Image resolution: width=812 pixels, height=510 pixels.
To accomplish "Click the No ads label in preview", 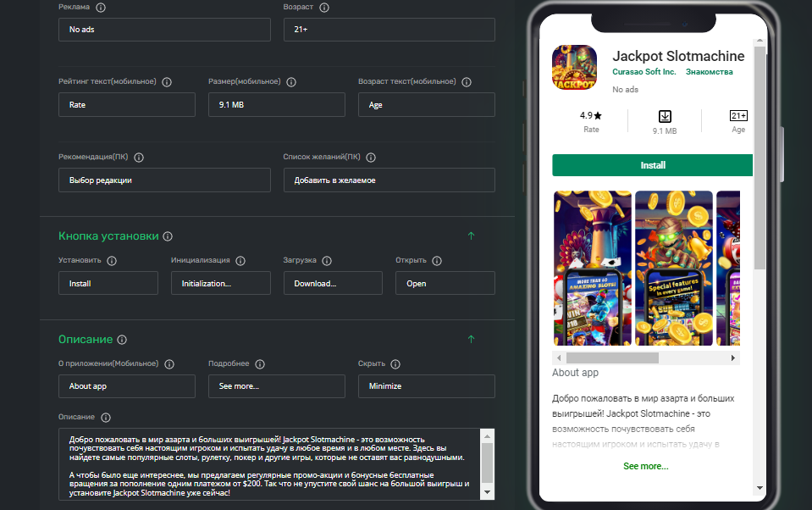I will click(x=625, y=90).
